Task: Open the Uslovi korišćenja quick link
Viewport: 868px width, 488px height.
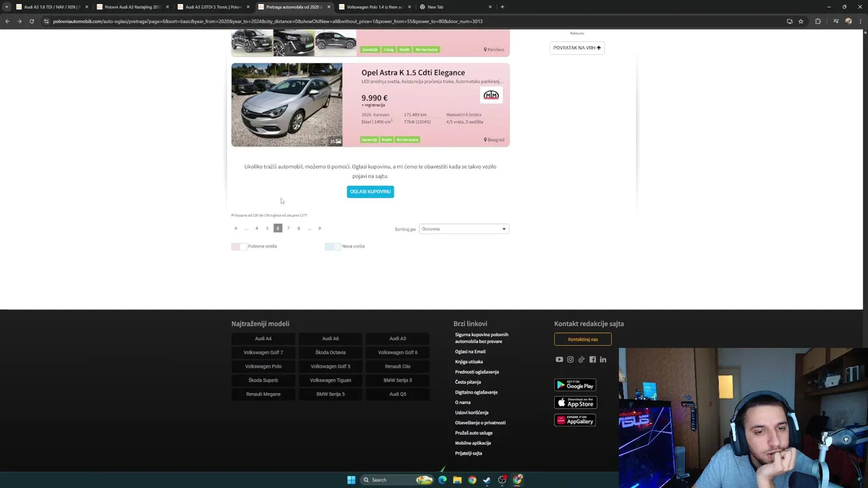Action: (x=472, y=413)
